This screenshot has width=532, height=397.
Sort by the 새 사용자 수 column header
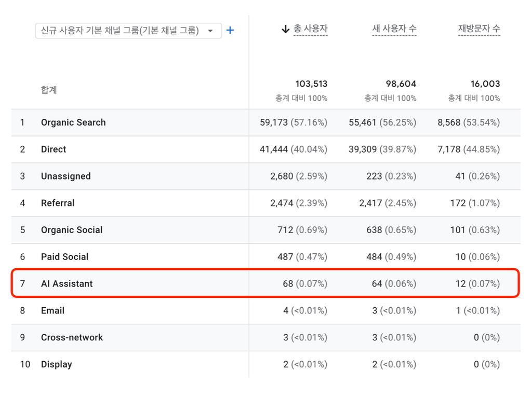click(394, 29)
